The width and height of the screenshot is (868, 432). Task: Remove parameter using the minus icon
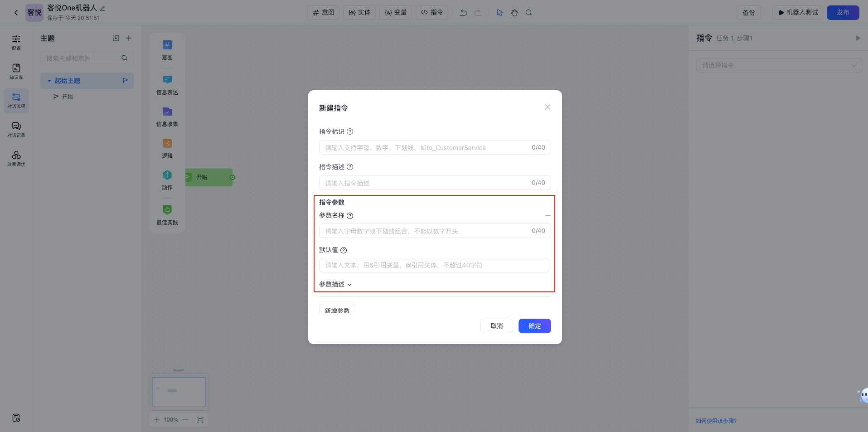click(548, 216)
